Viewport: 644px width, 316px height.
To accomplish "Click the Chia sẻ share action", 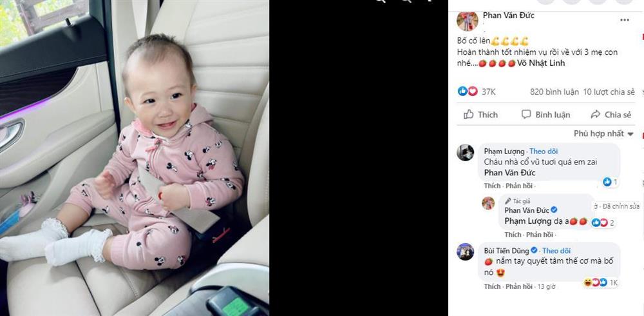I will (x=611, y=115).
